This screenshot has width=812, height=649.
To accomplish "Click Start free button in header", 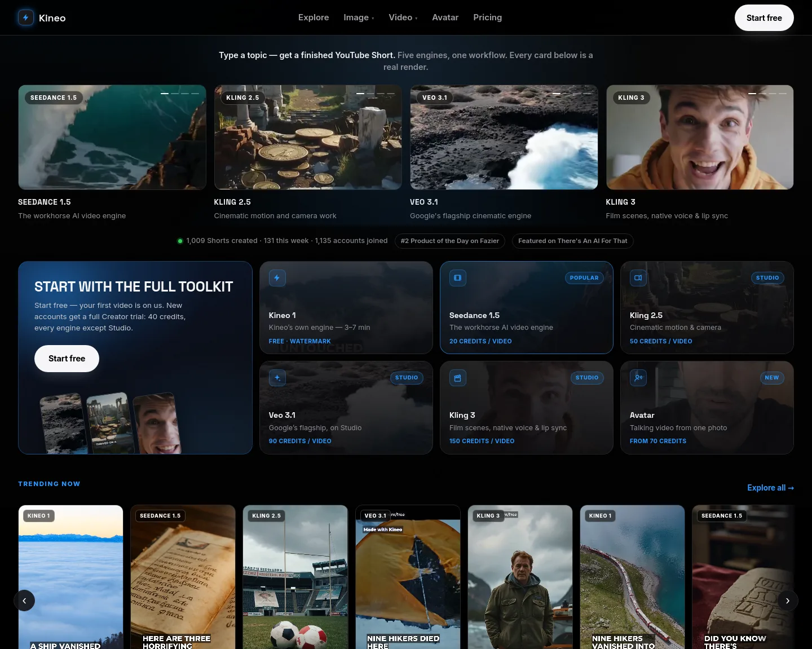I will click(764, 18).
